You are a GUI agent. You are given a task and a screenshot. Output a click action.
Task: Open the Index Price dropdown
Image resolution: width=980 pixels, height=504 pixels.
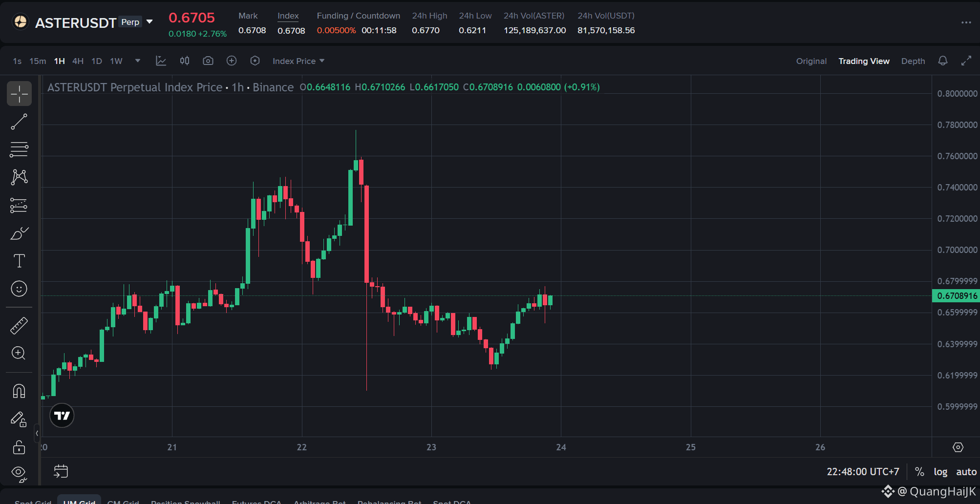click(x=298, y=61)
